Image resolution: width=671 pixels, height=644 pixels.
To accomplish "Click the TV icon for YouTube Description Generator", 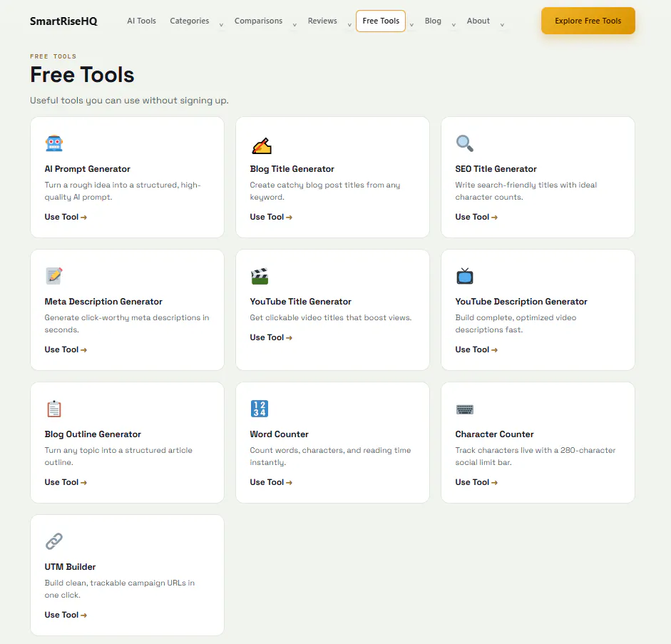I will 465,276.
